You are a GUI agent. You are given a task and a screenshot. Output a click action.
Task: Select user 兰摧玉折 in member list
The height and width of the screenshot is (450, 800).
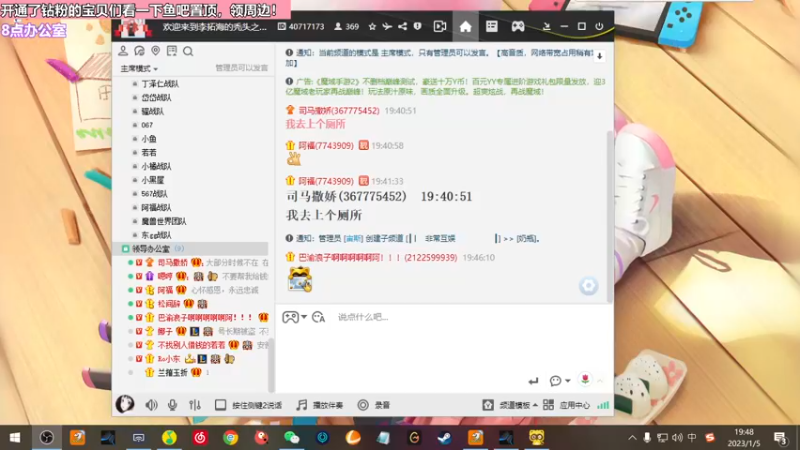click(x=172, y=373)
